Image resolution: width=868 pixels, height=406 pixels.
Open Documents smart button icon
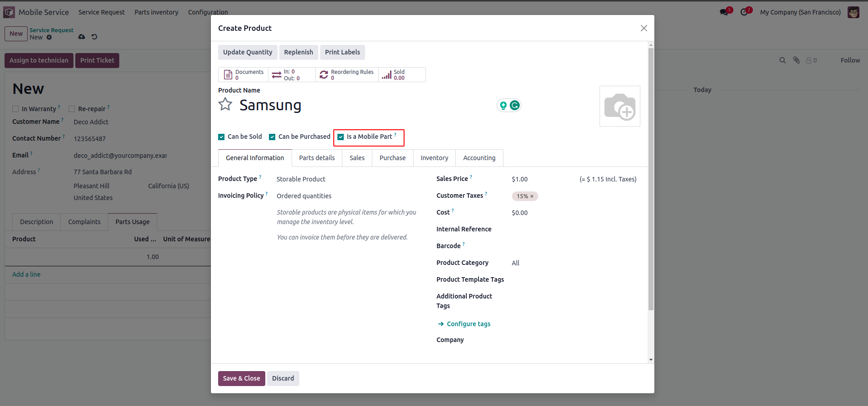[x=228, y=75]
